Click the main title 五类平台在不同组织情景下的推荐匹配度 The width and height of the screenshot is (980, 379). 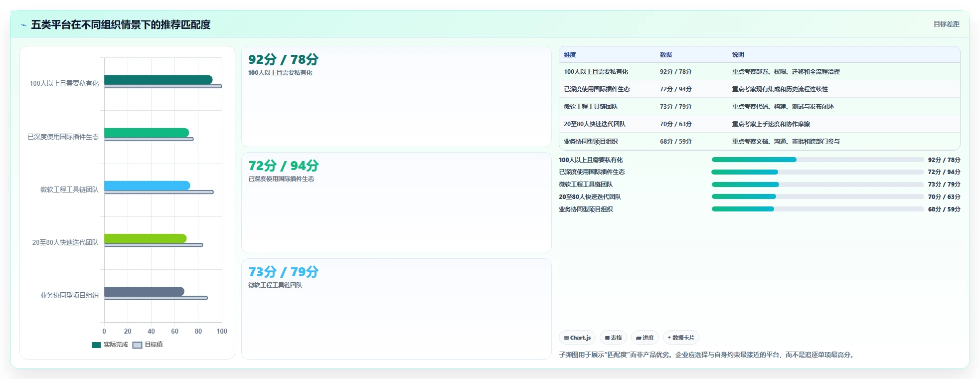point(121,25)
